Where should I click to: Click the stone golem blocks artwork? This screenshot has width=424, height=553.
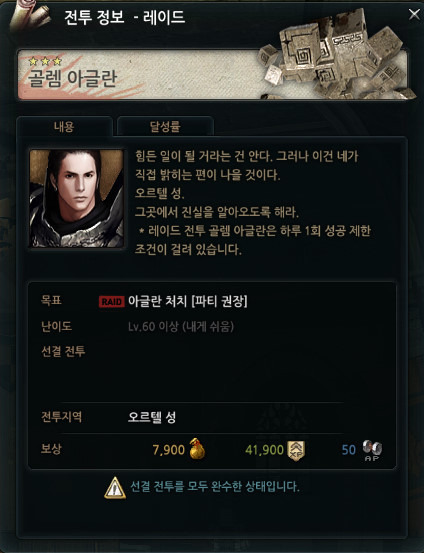point(337,55)
